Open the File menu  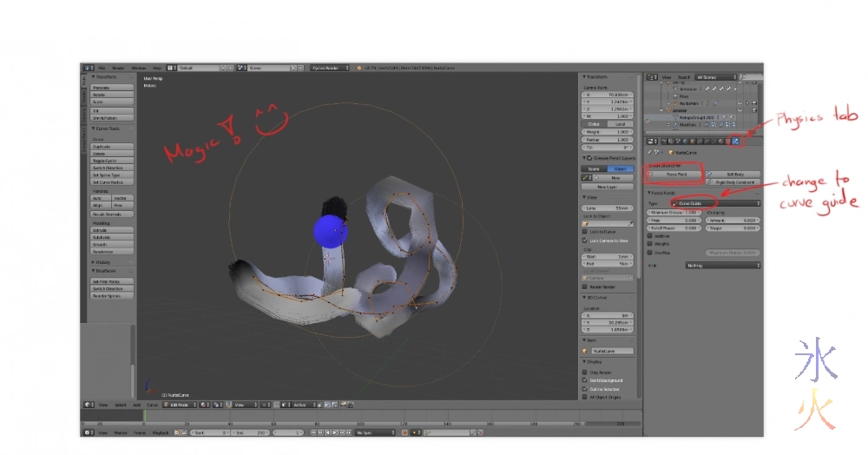[102, 68]
